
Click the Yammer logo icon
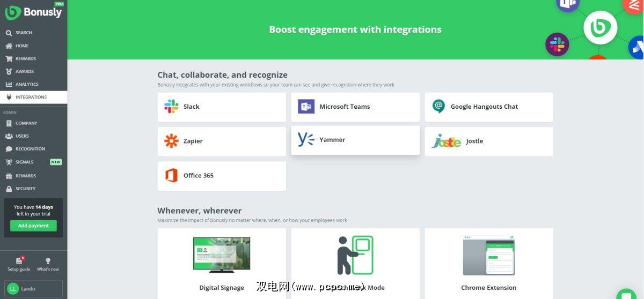(306, 139)
